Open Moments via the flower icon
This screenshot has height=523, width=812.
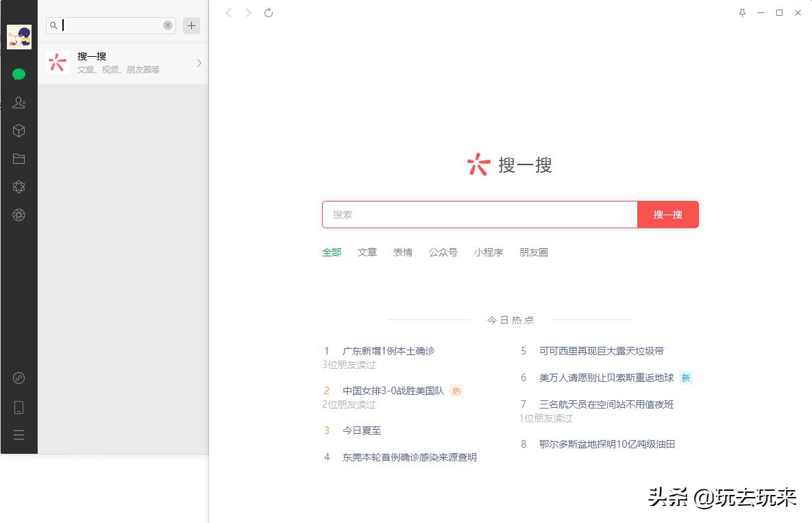[x=19, y=186]
